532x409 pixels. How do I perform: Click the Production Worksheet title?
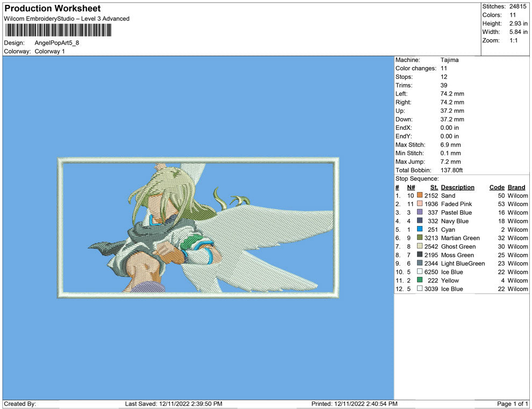point(53,9)
